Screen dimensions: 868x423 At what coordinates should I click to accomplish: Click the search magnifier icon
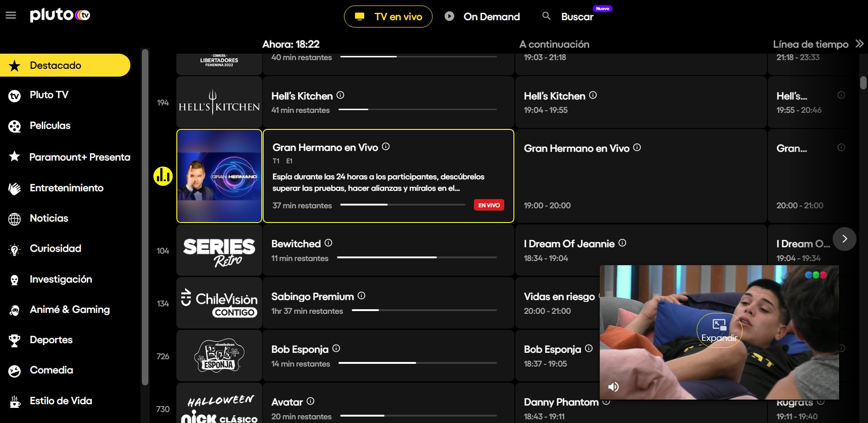546,16
